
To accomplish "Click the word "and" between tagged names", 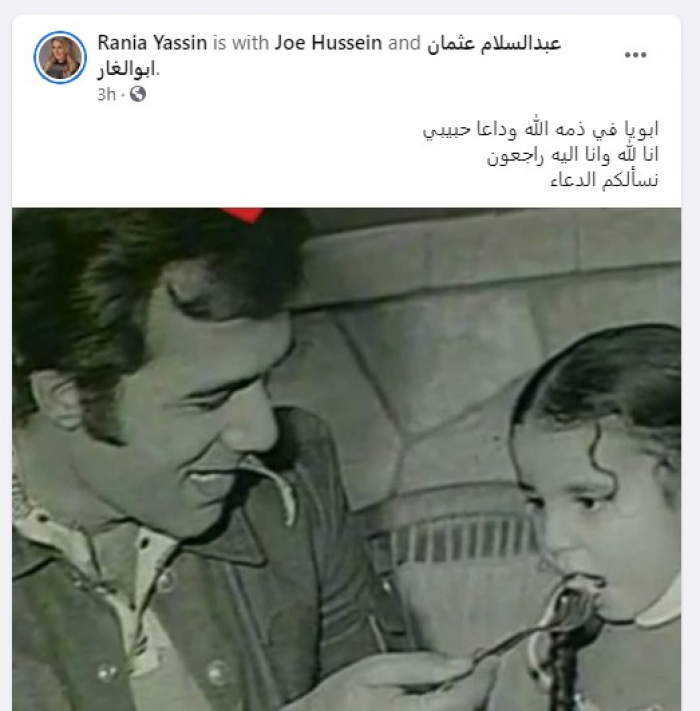I will tap(404, 43).
